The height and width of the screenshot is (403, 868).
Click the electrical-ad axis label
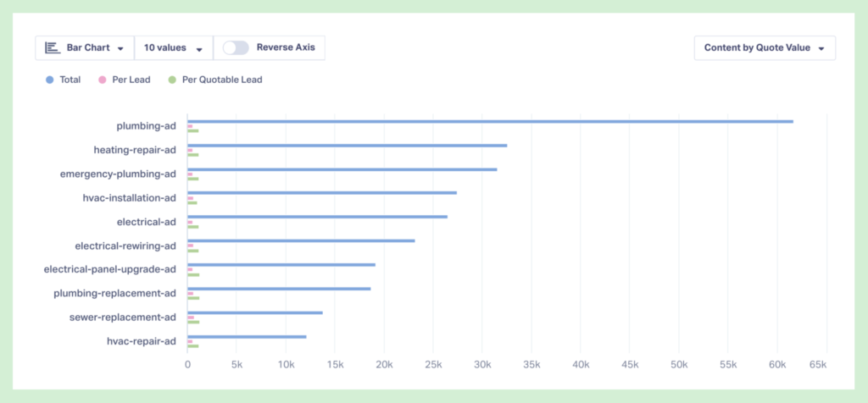point(146,222)
